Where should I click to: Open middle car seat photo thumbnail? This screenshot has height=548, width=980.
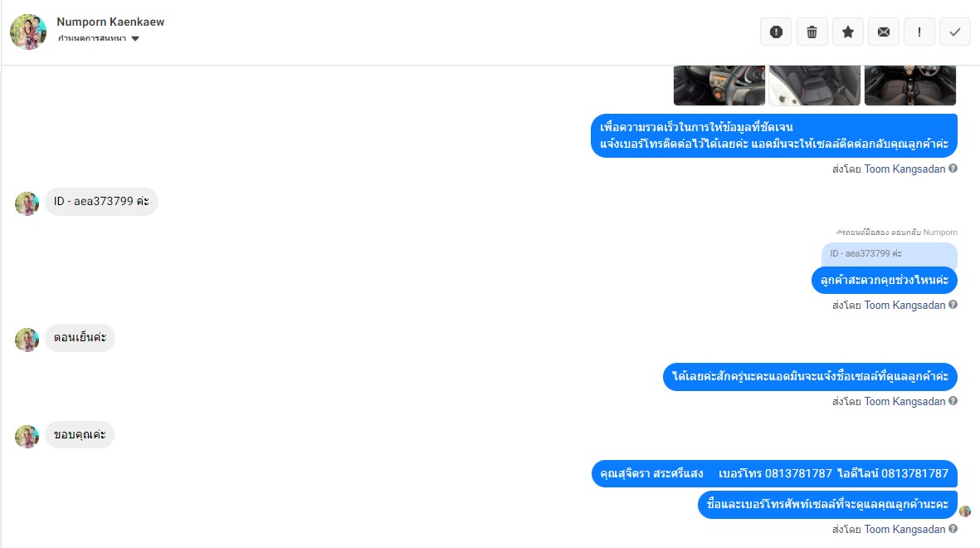tap(814, 85)
